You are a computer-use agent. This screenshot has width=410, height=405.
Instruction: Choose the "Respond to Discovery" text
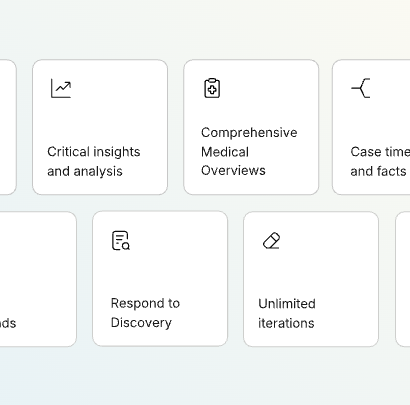point(145,313)
